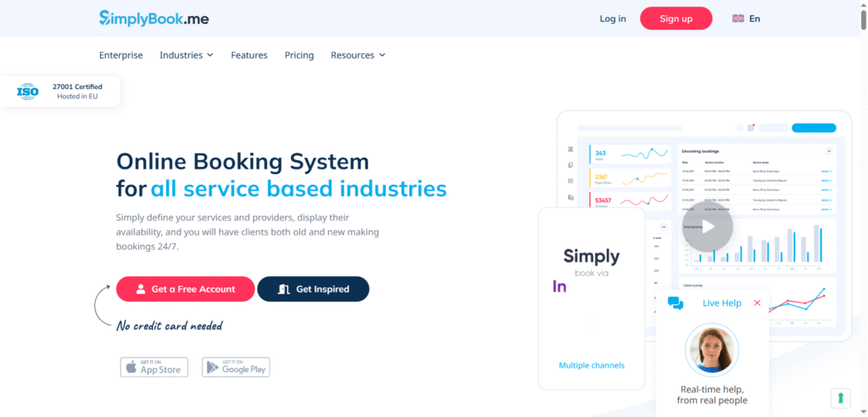Open the App Store download badge
This screenshot has height=417, width=868.
154,367
